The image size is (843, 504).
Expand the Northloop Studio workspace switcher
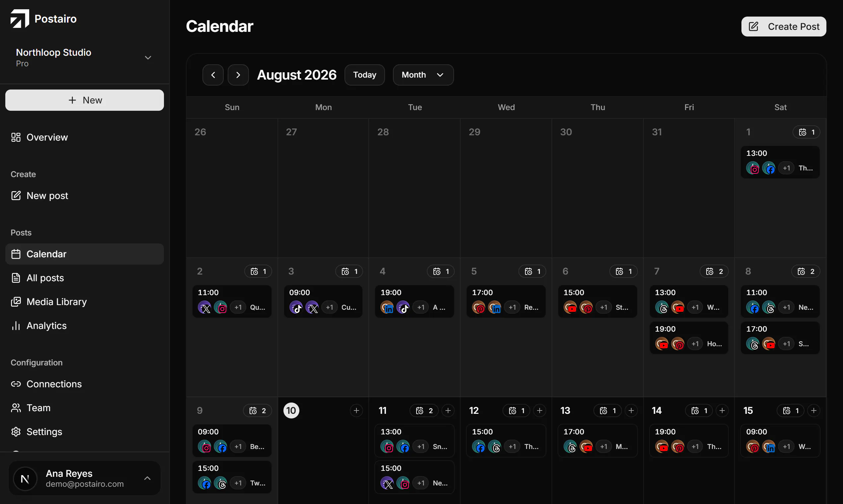coord(84,58)
